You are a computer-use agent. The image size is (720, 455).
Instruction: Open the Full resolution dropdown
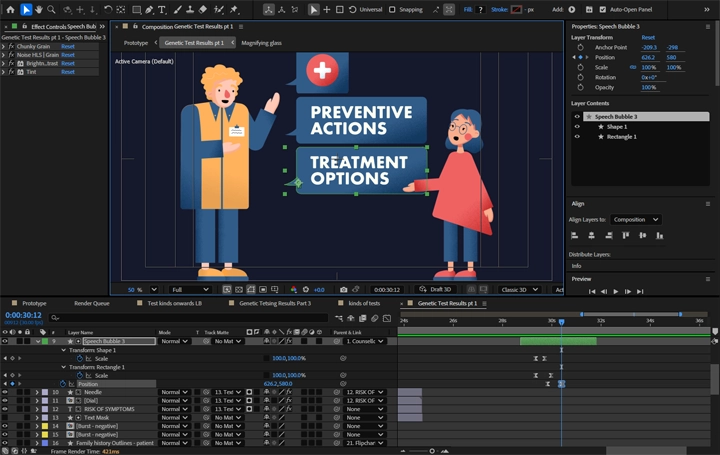(x=191, y=290)
